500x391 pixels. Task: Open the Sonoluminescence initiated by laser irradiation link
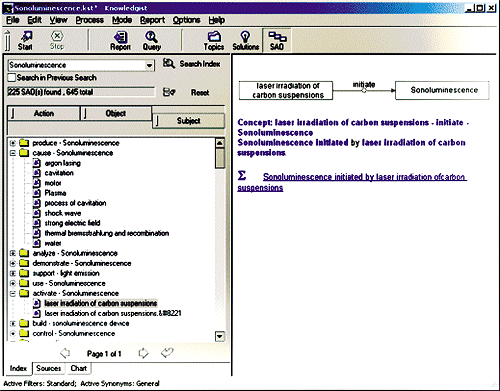[x=352, y=182]
